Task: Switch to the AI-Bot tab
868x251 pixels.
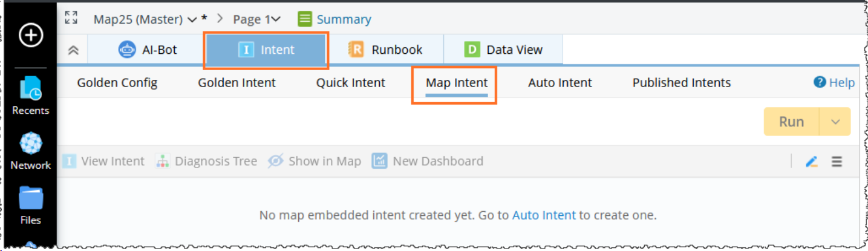Action: click(x=148, y=50)
